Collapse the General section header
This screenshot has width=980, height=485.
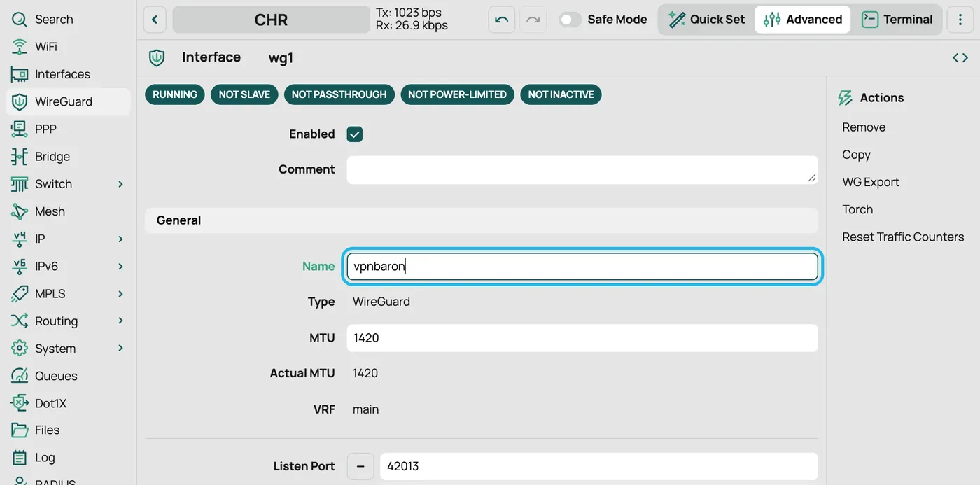pyautogui.click(x=482, y=220)
